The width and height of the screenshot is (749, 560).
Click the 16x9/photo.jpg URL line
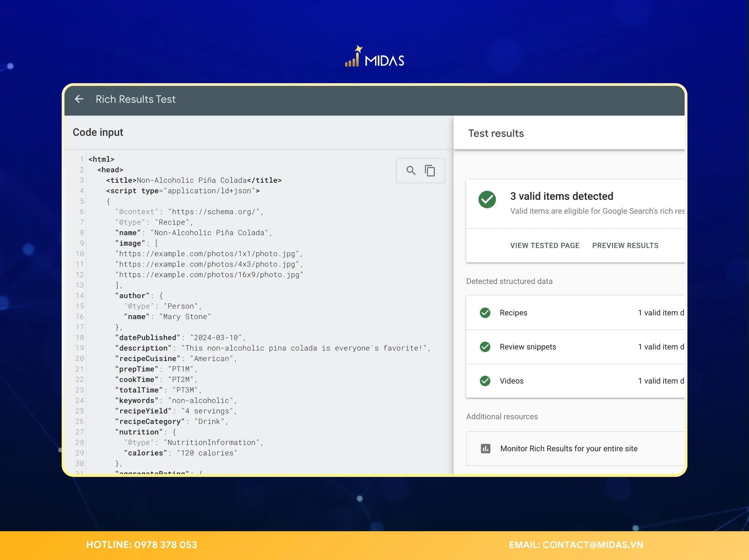point(209,275)
